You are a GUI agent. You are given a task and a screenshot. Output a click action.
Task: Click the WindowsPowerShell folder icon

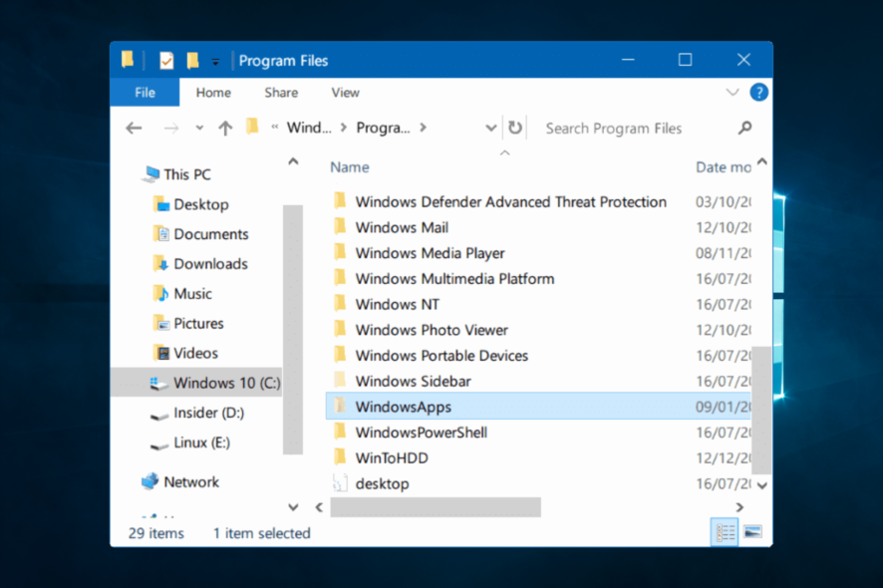(340, 432)
